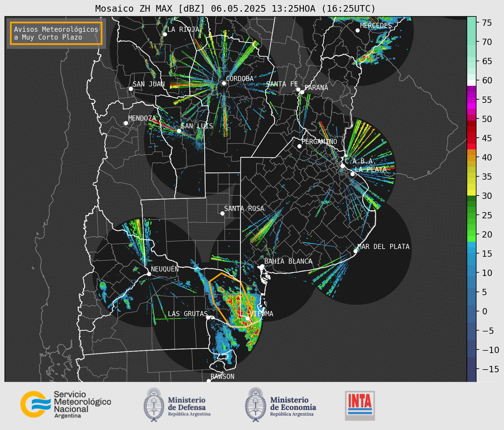Viewport: 504px width, 430px height.
Task: Click the INTA logo
Action: click(x=360, y=406)
